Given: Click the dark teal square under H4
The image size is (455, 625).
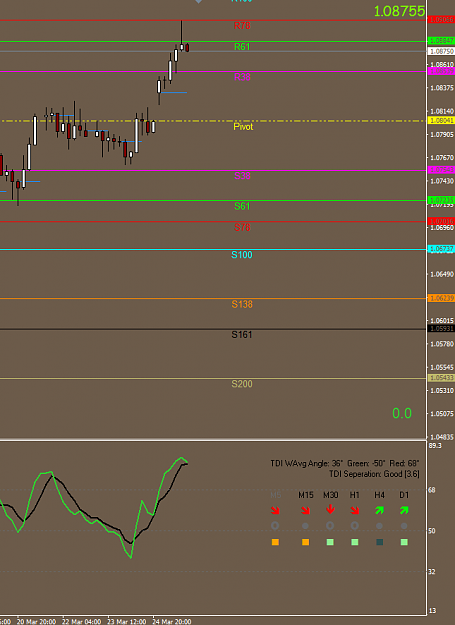Looking at the screenshot, I should [380, 542].
